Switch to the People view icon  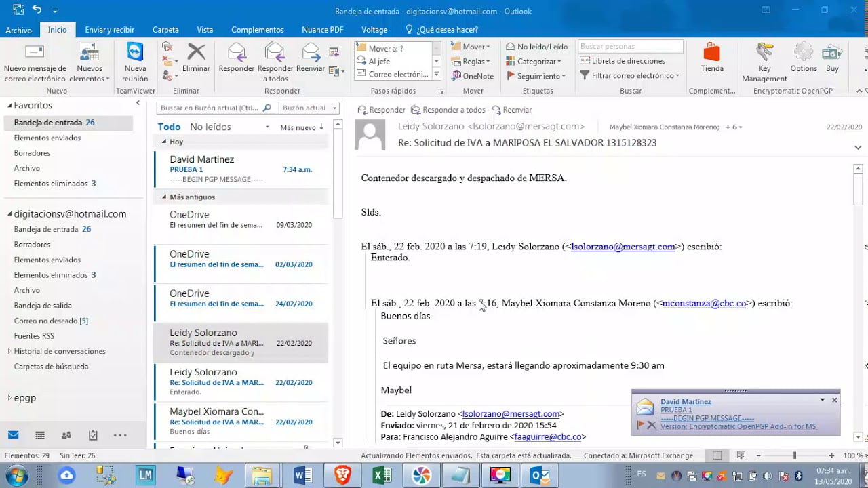(x=66, y=435)
